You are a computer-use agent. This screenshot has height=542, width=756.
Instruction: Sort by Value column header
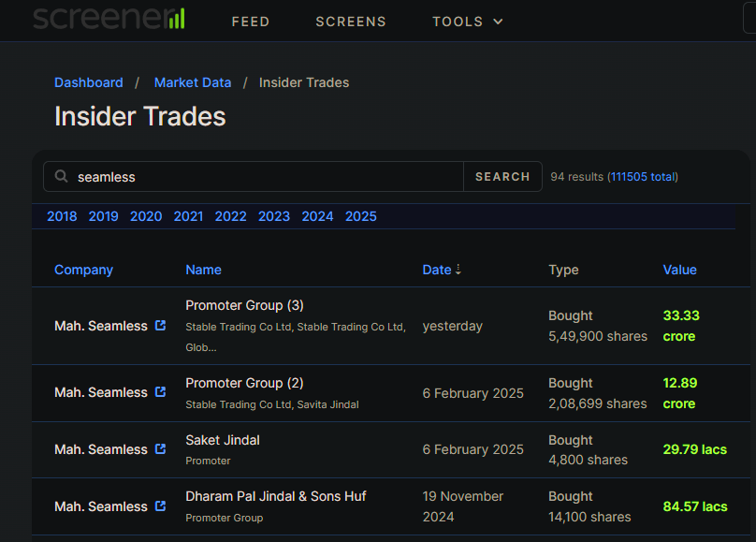(680, 270)
